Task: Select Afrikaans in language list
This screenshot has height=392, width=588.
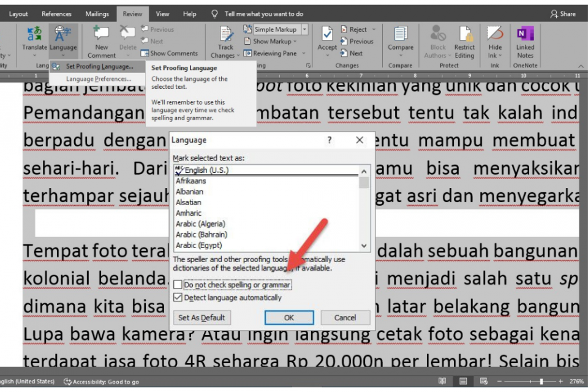Action: coord(266,181)
